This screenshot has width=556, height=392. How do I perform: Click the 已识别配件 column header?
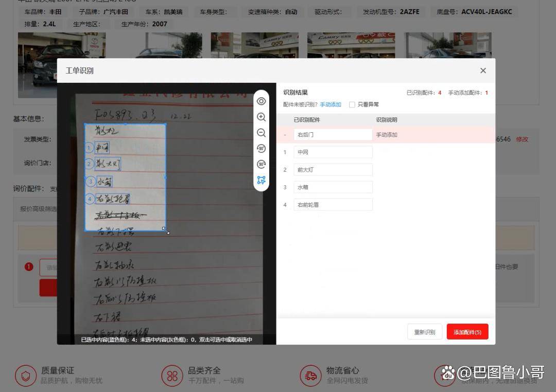point(307,120)
